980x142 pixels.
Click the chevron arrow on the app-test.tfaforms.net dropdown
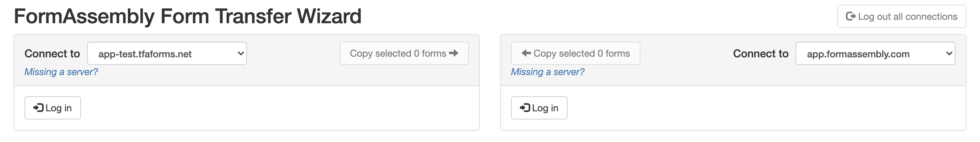point(241,54)
